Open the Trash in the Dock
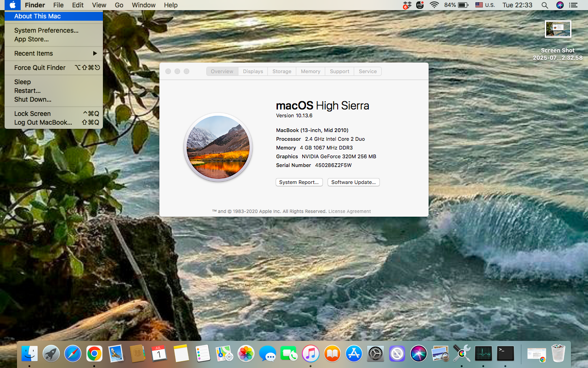 558,353
